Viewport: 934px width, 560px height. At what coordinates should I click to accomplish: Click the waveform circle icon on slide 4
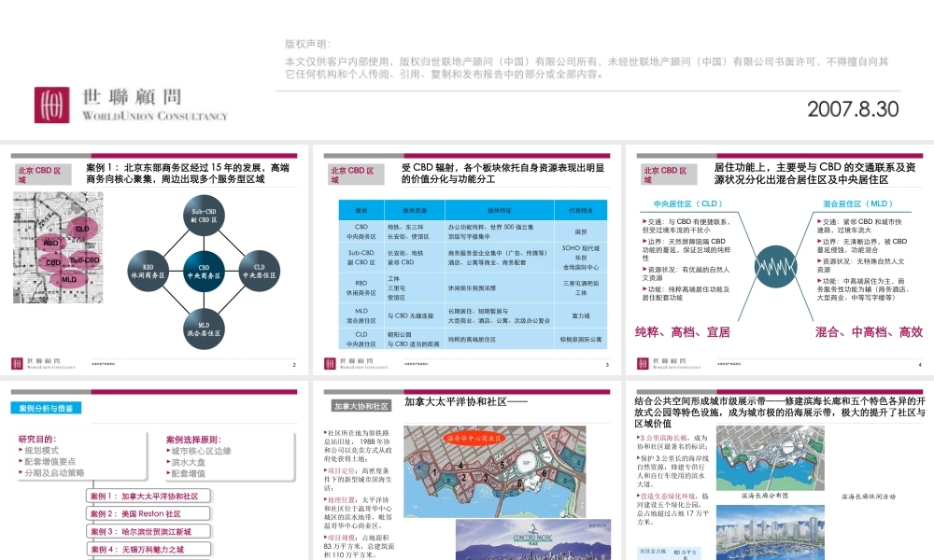[775, 266]
